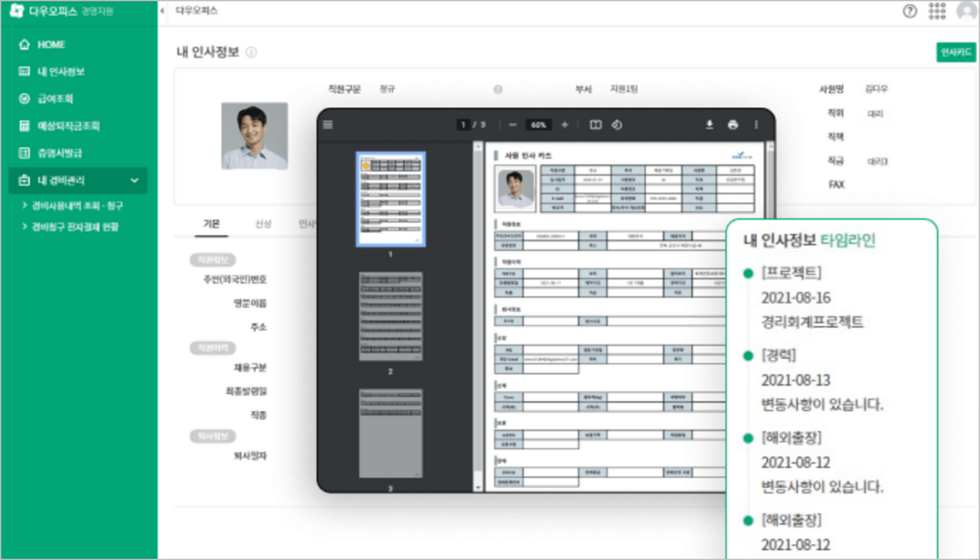This screenshot has height=560, width=980.
Task: Open the help question mark icon
Action: coord(910,11)
